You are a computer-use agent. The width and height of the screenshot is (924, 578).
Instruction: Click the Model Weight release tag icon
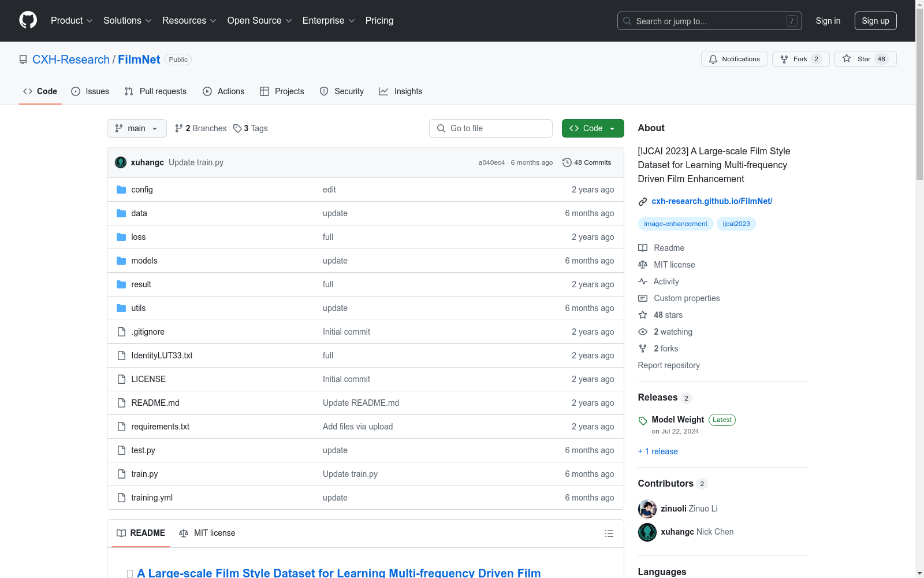click(x=643, y=421)
